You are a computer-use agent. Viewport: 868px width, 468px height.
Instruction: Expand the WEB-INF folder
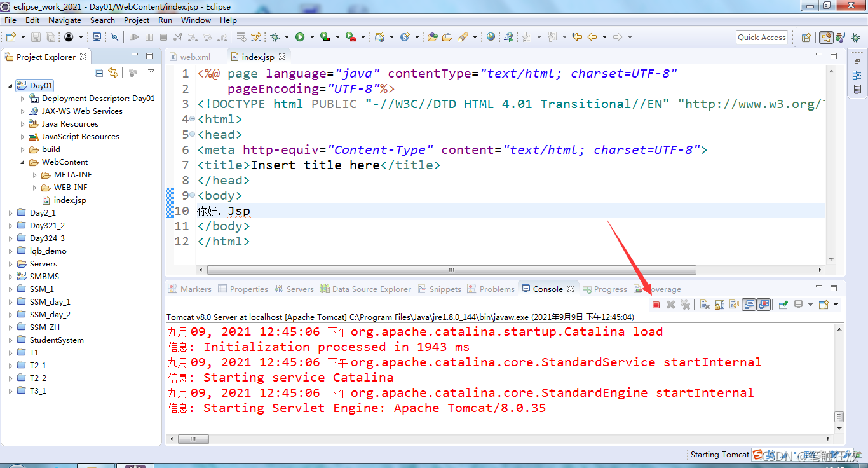(x=35, y=188)
